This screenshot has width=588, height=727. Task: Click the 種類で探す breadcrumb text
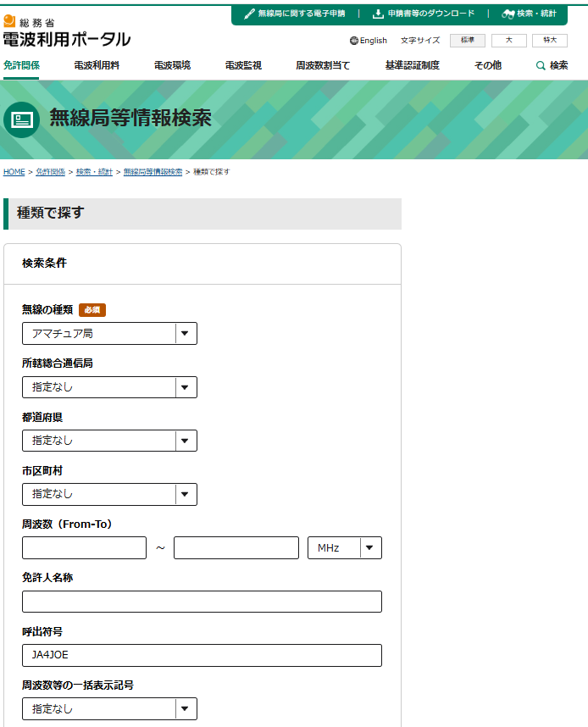[x=212, y=172]
